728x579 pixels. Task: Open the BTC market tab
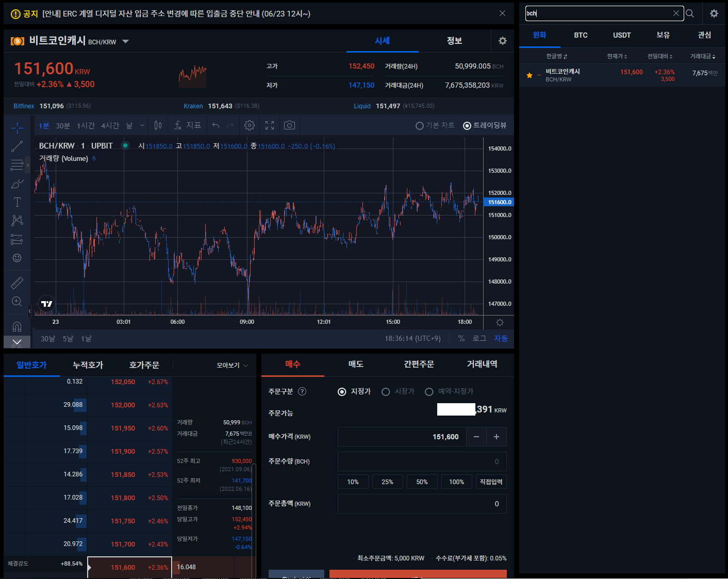pos(581,35)
